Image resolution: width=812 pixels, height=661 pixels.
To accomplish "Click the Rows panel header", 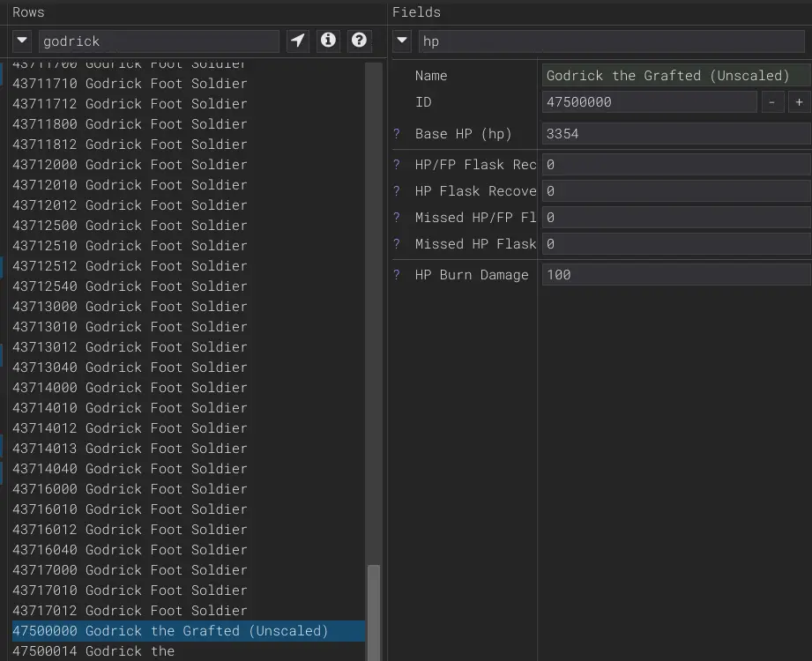I will pyautogui.click(x=28, y=12).
